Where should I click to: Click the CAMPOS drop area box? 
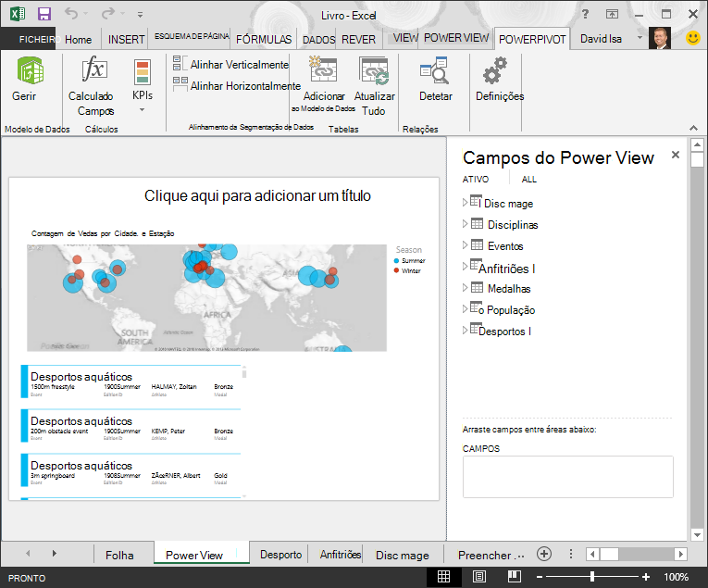(x=567, y=477)
